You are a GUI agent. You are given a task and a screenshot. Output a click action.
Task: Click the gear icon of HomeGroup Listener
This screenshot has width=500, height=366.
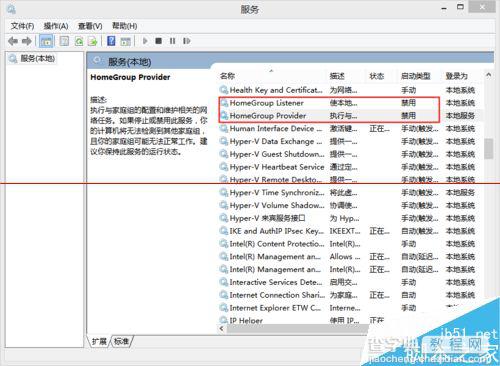224,103
